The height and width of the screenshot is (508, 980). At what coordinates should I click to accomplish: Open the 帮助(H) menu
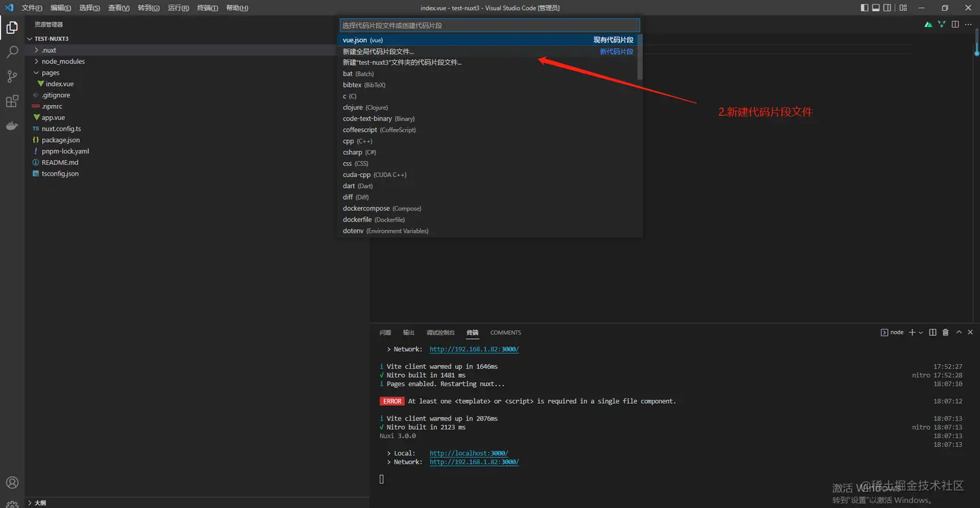(237, 8)
